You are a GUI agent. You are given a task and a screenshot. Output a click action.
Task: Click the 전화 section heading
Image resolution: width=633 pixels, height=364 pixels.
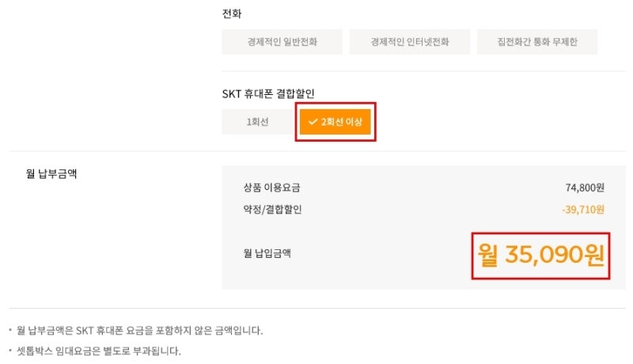[232, 13]
